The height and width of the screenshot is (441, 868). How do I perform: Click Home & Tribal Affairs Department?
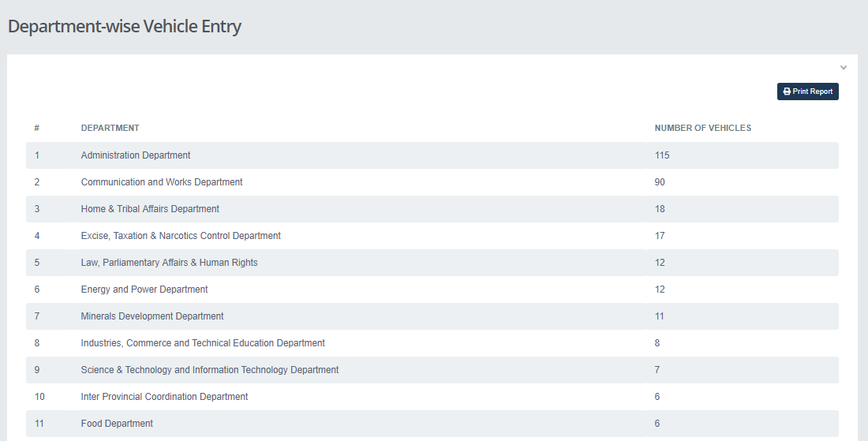[x=150, y=209]
